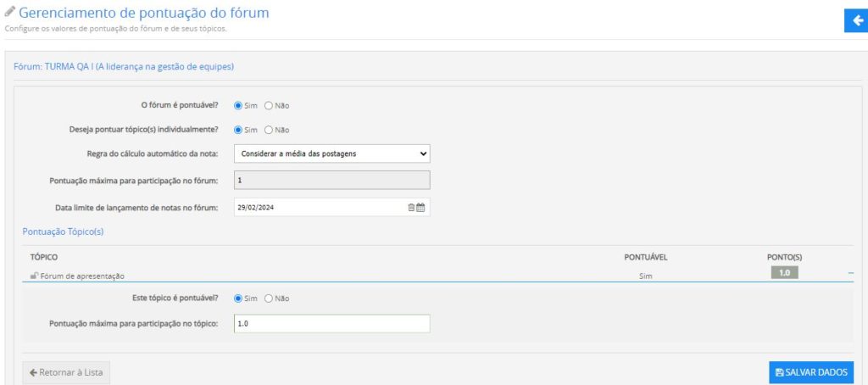This screenshot has width=868, height=385.
Task: Click the disabled pontuação máxima no fórum field
Action: tap(331, 180)
